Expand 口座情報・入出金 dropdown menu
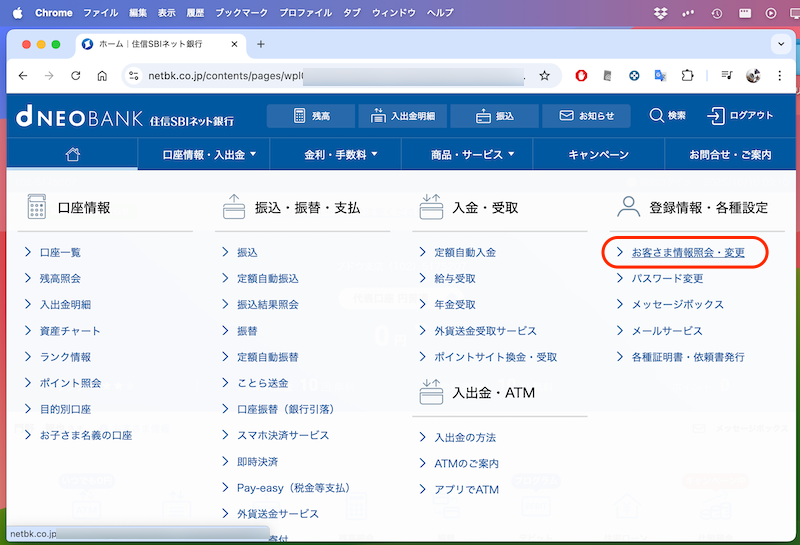800x545 pixels. pyautogui.click(x=209, y=155)
